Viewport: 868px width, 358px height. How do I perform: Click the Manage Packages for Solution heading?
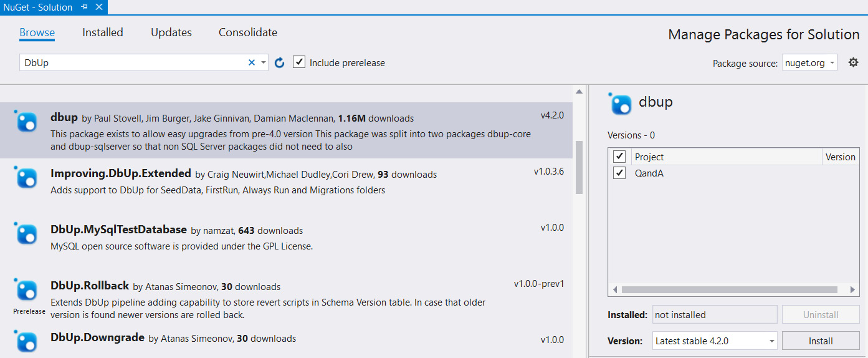tap(764, 34)
